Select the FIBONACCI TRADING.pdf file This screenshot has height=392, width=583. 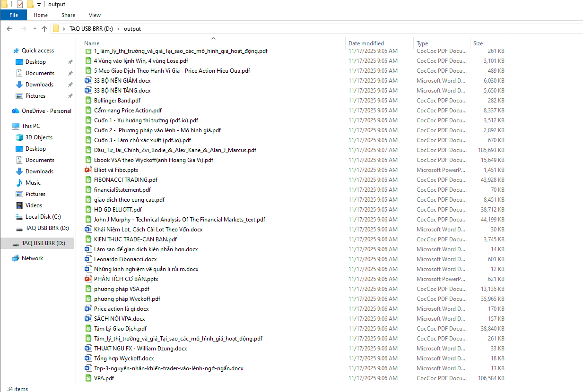[126, 180]
